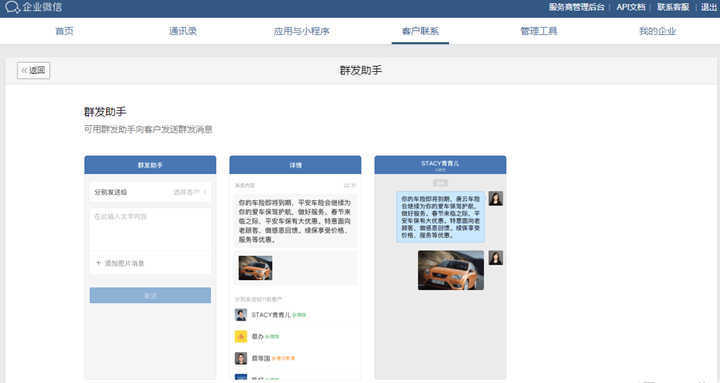Select the 客户联系 tab

pyautogui.click(x=420, y=31)
